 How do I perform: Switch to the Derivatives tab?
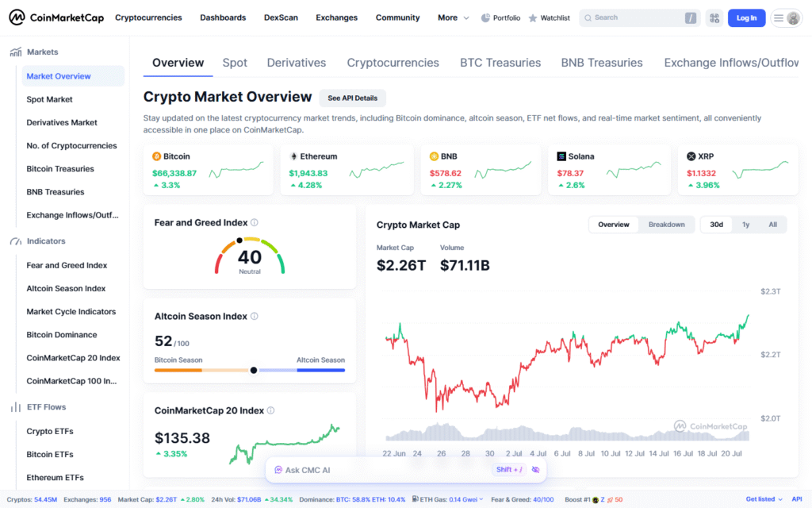297,63
